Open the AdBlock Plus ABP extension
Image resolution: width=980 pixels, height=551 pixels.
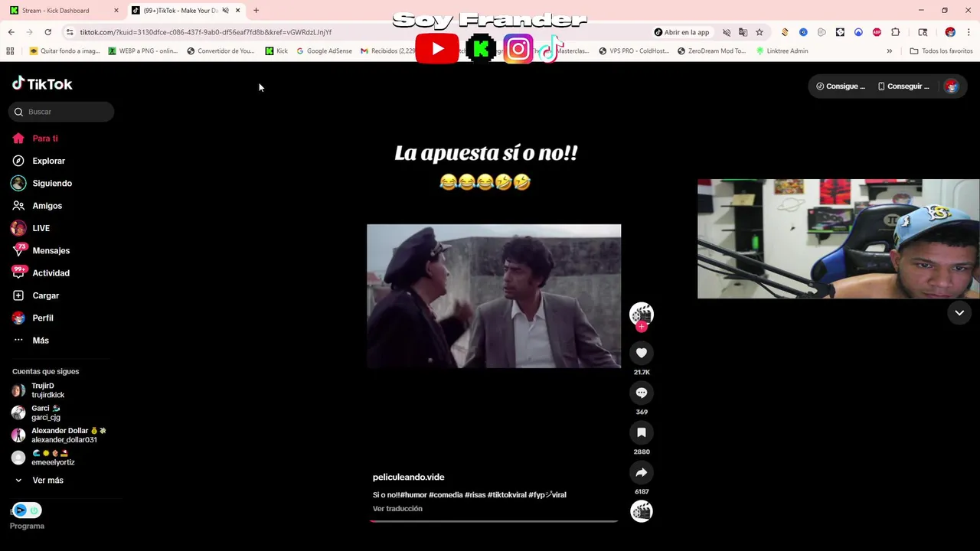pyautogui.click(x=877, y=32)
